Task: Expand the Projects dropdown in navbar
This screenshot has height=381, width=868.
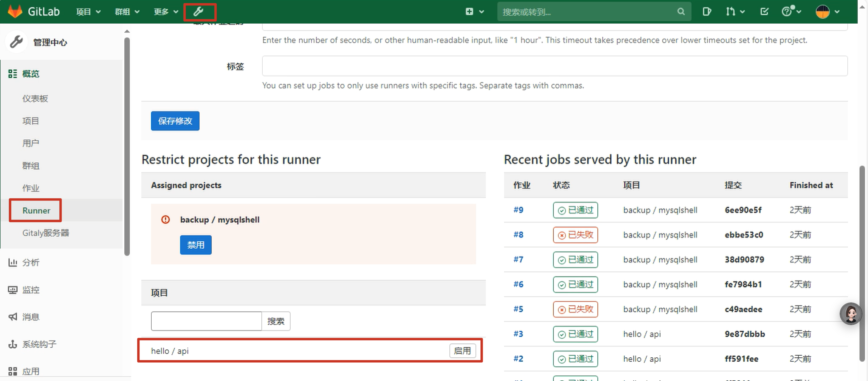Action: tap(88, 12)
